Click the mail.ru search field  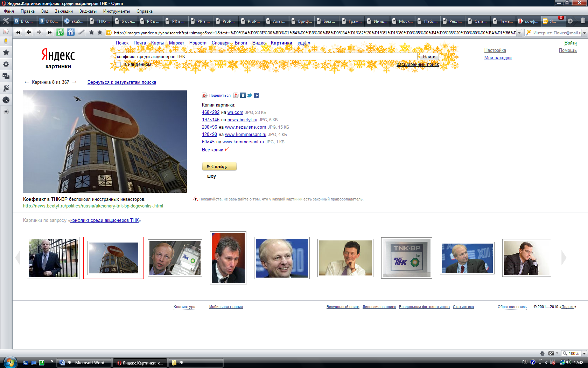[556, 33]
